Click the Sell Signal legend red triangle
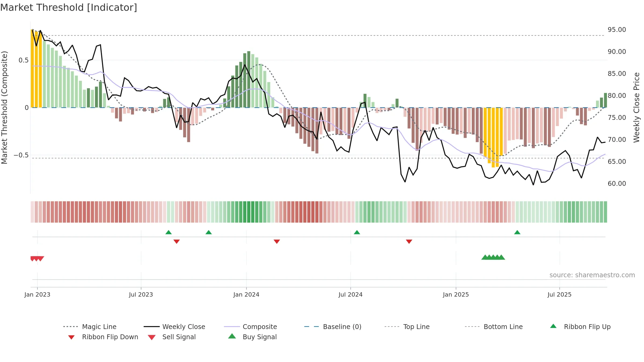The height and width of the screenshot is (362, 644). point(152,337)
